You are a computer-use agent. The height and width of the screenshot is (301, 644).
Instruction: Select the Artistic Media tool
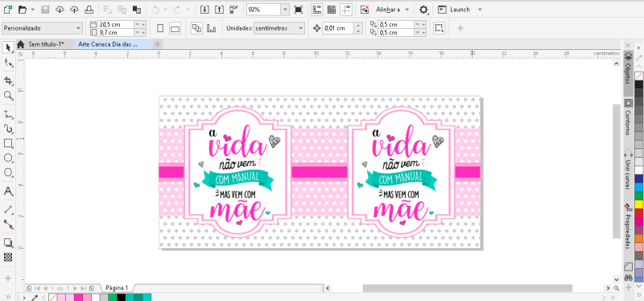[x=8, y=129]
